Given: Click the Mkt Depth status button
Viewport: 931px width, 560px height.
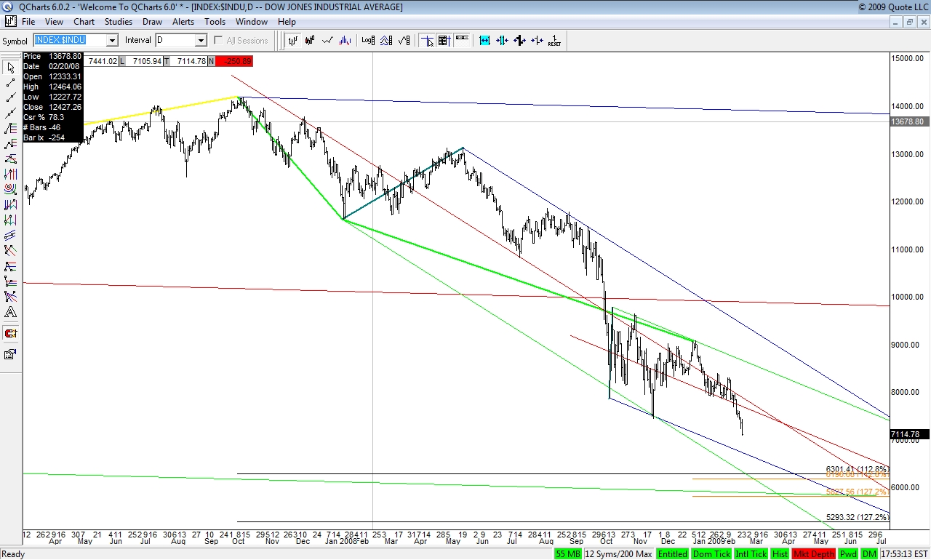Looking at the screenshot, I should click(x=814, y=554).
